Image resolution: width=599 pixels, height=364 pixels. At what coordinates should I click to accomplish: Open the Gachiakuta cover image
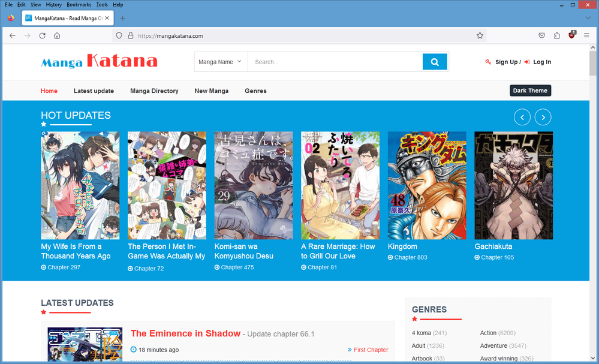pos(514,186)
